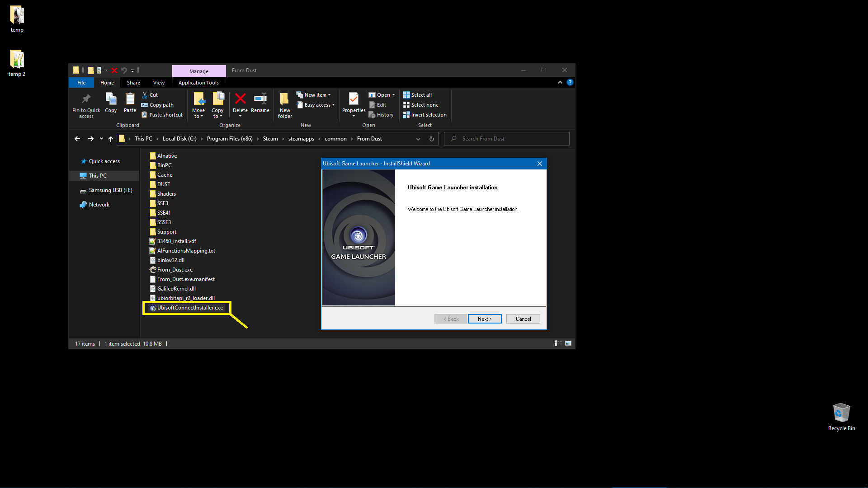Switch to details view in status bar
The image size is (868, 488).
pos(558,343)
